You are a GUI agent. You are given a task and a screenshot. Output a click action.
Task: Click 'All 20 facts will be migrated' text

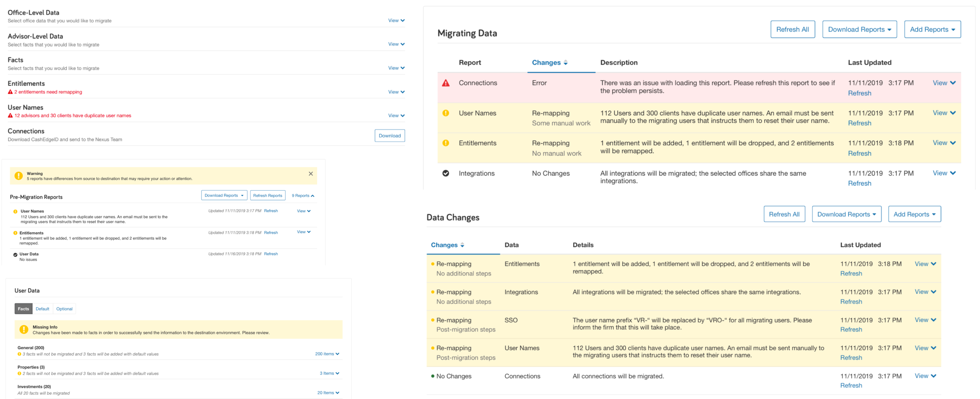coord(44,393)
